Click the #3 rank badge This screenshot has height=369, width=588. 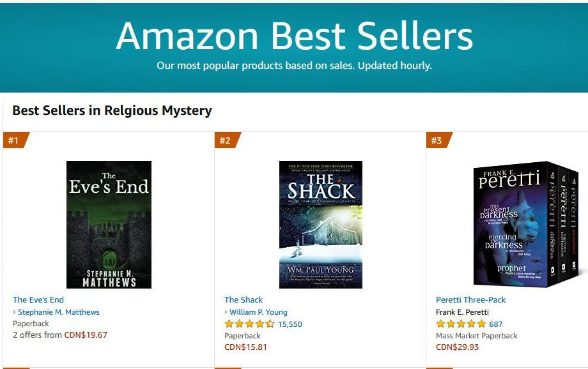pyautogui.click(x=437, y=140)
